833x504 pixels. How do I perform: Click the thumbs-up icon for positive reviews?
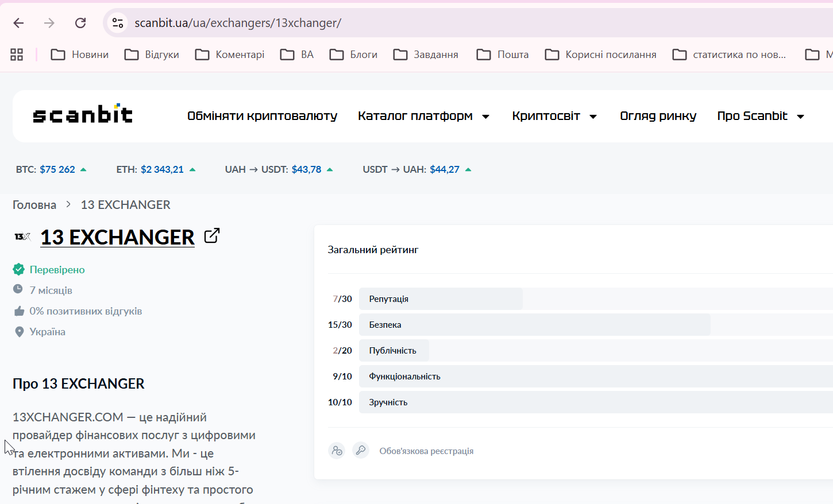coord(19,311)
